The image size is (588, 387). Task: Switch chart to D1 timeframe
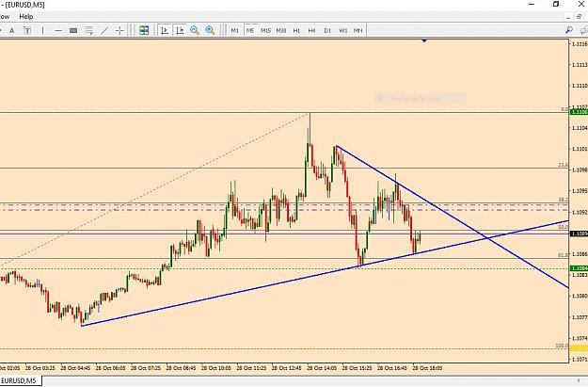pyautogui.click(x=327, y=30)
